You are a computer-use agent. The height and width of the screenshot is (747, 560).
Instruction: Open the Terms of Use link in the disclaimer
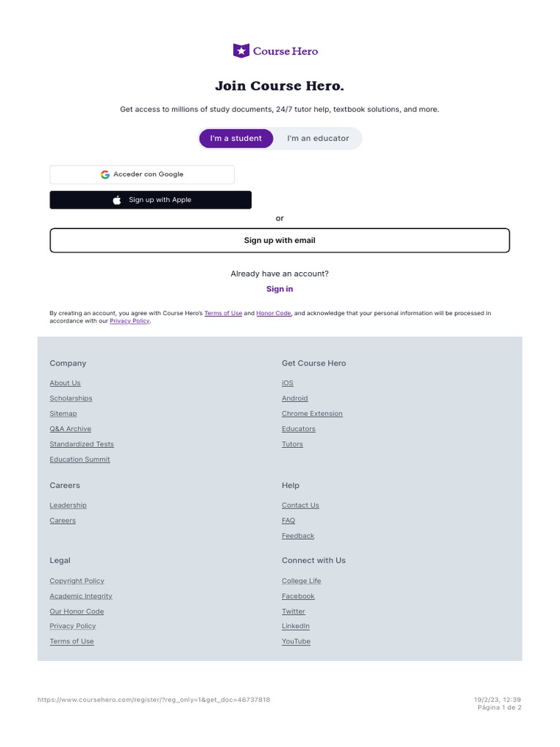click(223, 314)
